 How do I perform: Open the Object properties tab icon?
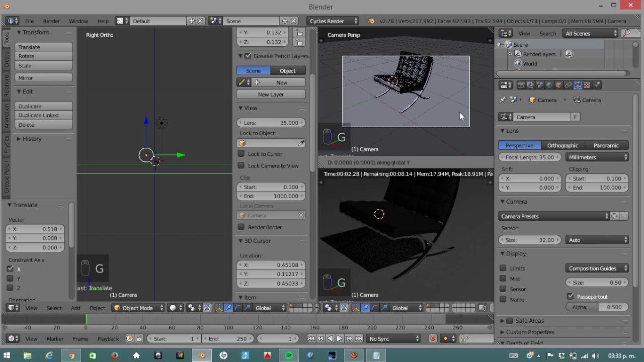pos(559,85)
